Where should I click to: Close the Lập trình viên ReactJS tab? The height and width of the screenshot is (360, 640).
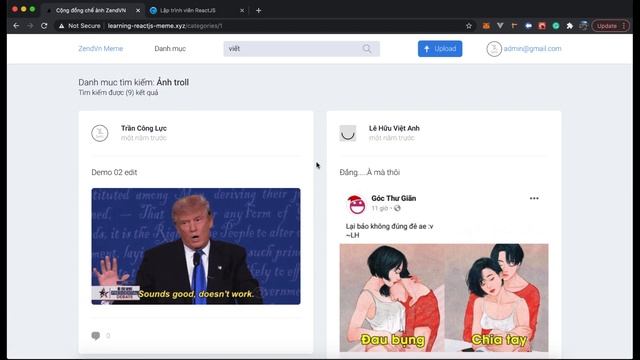tap(242, 10)
